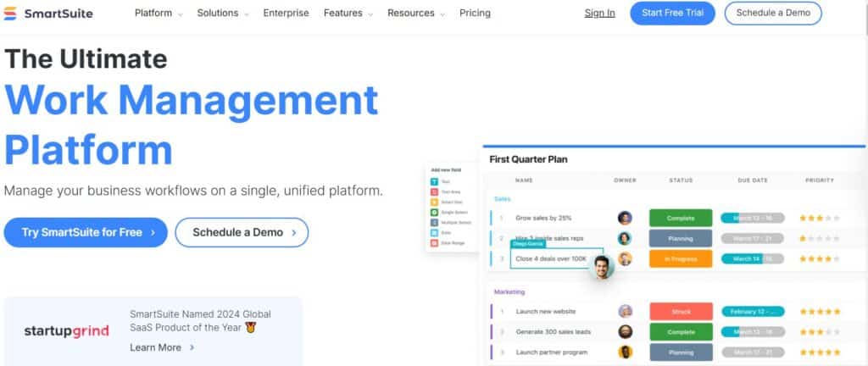Click the Stuck status cell
The width and height of the screenshot is (868, 366).
coord(681,311)
